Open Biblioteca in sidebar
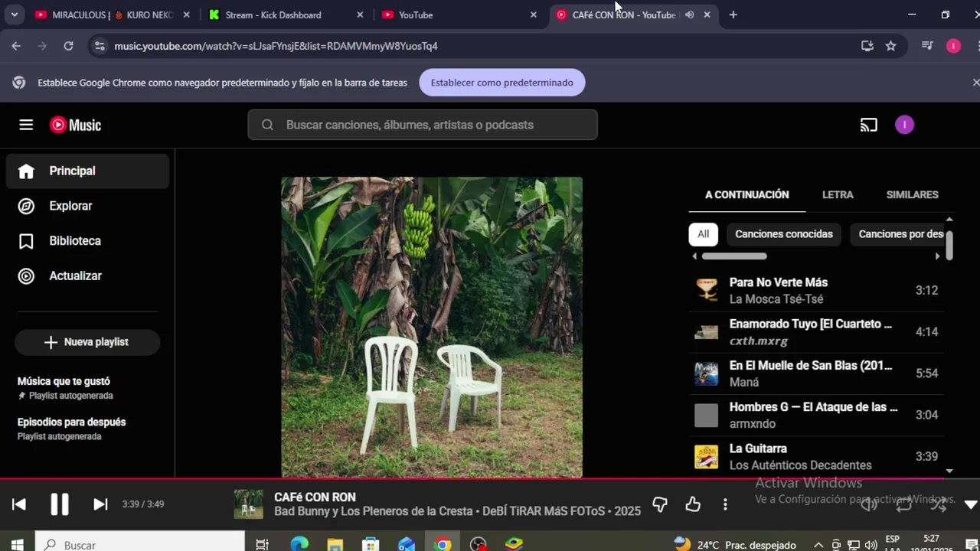This screenshot has width=980, height=551. point(87,241)
